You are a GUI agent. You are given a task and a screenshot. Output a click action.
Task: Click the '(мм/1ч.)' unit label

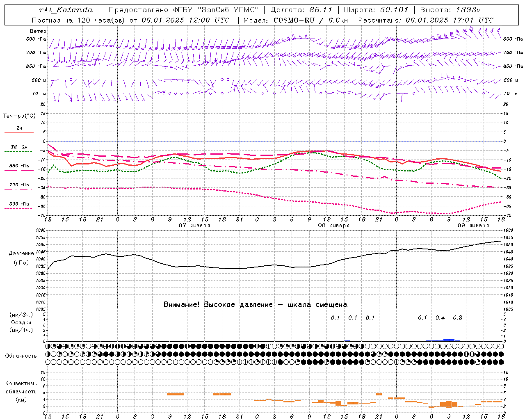tap(21, 330)
